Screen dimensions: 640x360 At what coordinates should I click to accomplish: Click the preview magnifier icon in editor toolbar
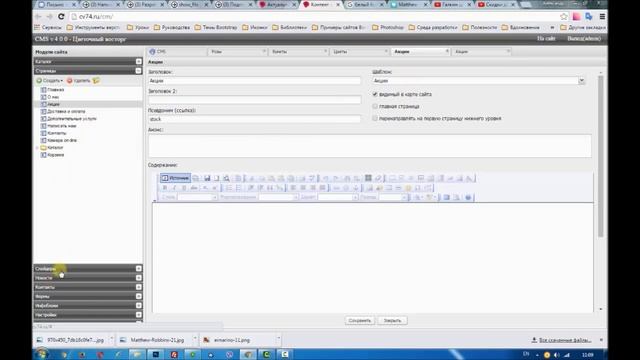(x=226, y=178)
